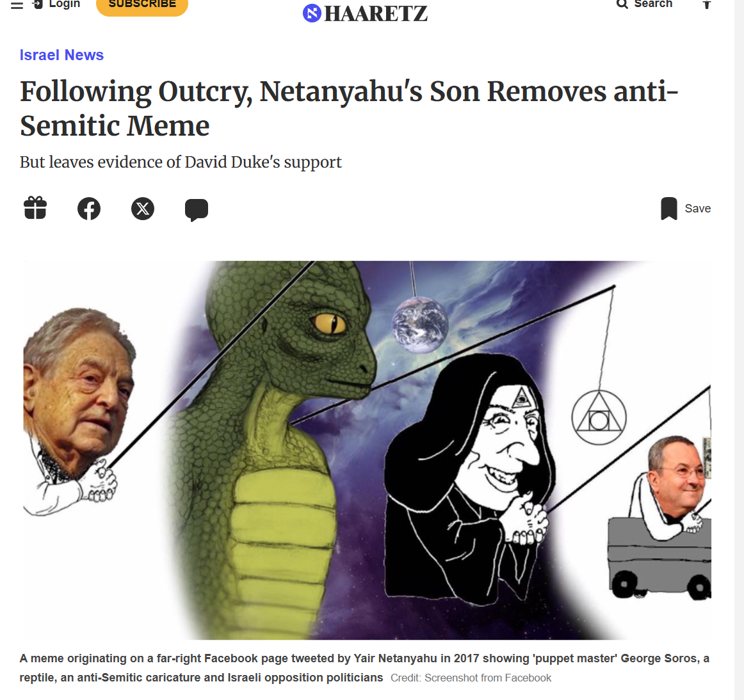Click the article headline about anti-Semitic meme
The width and height of the screenshot is (744, 700).
pos(349,108)
